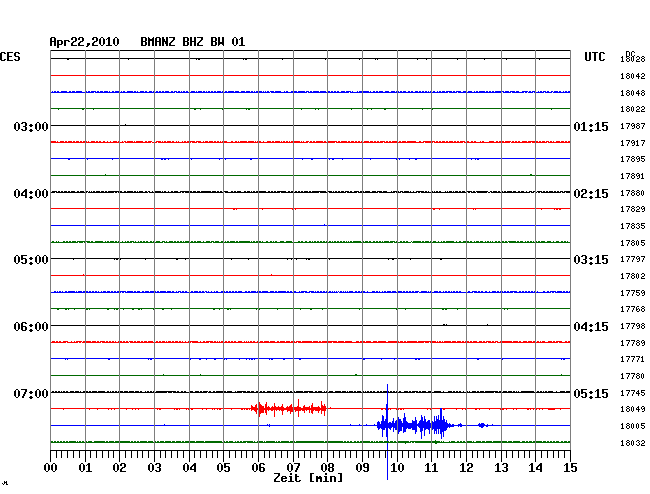Select the DC value "17880"
The image size is (650, 494).
tap(633, 194)
